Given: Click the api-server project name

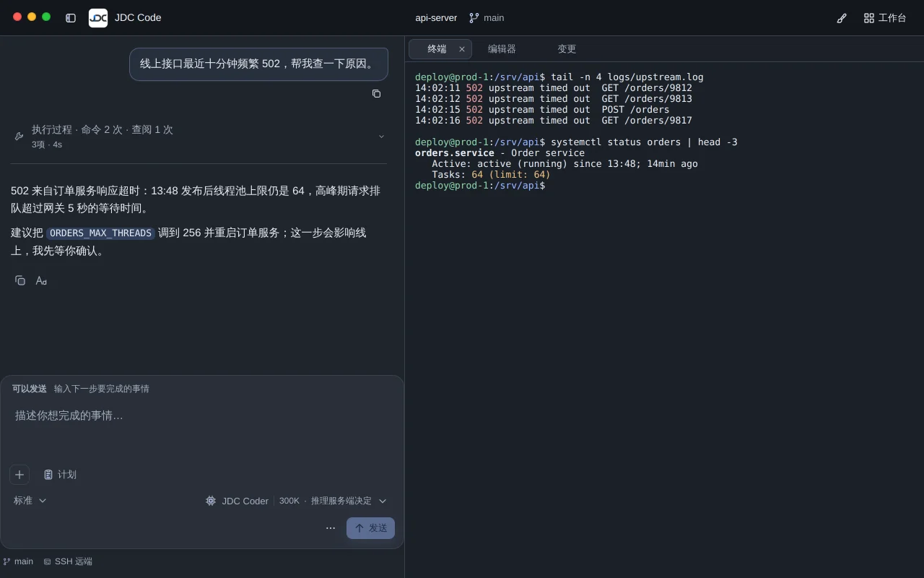Looking at the screenshot, I should tap(436, 18).
